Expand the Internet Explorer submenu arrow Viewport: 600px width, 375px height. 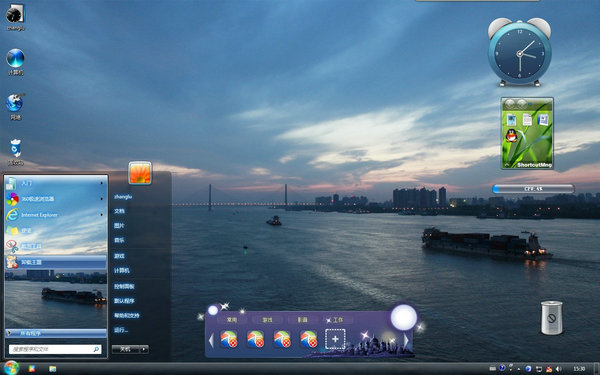click(102, 215)
